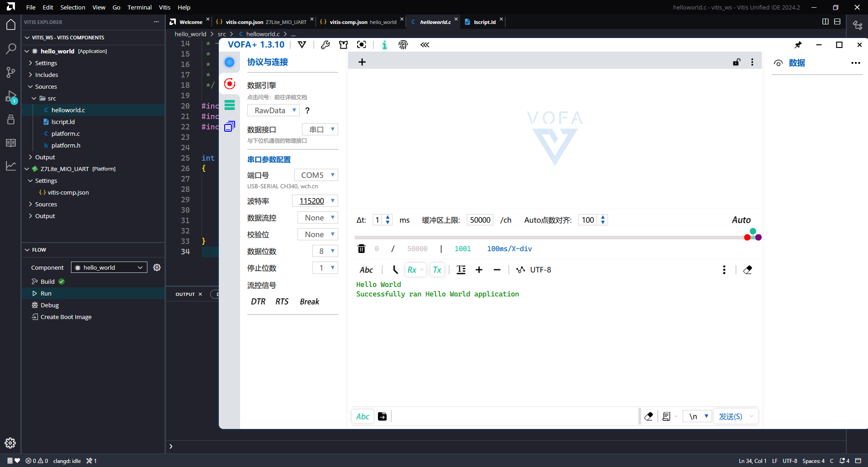The width and height of the screenshot is (868, 467).
Task: Click the shirt-shaped theme icon in VOFA+
Action: (x=344, y=45)
